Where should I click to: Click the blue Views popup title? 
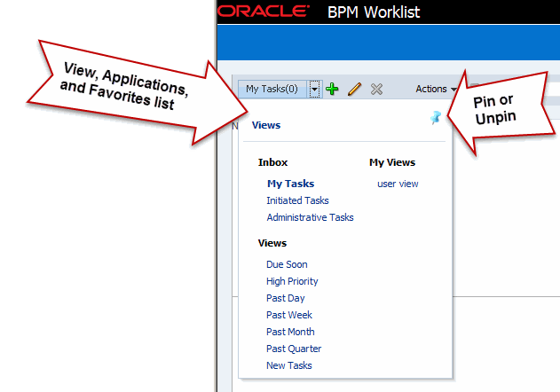coord(266,125)
